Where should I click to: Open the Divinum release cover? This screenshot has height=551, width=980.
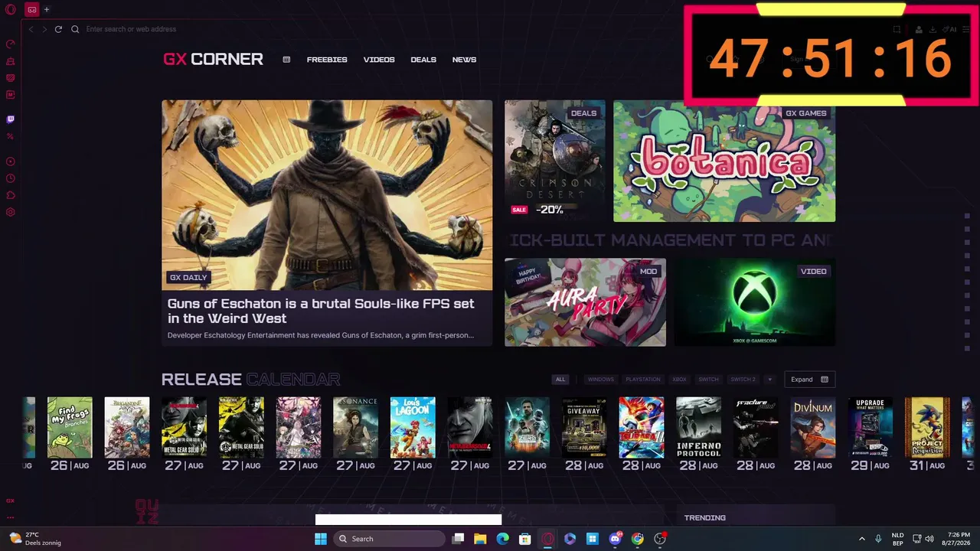coord(812,428)
